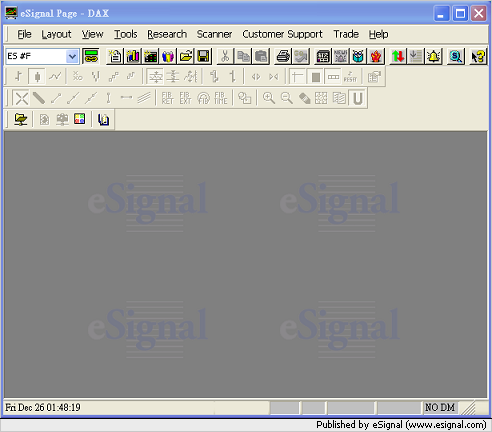Click the Paste clipboard icon
The width and height of the screenshot is (492, 432).
tap(261, 56)
